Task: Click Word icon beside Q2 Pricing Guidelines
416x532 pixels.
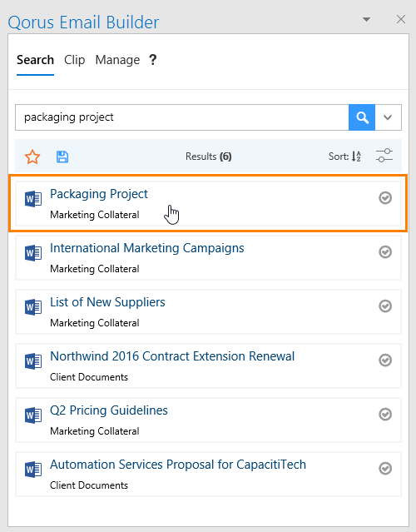Action: (33, 415)
